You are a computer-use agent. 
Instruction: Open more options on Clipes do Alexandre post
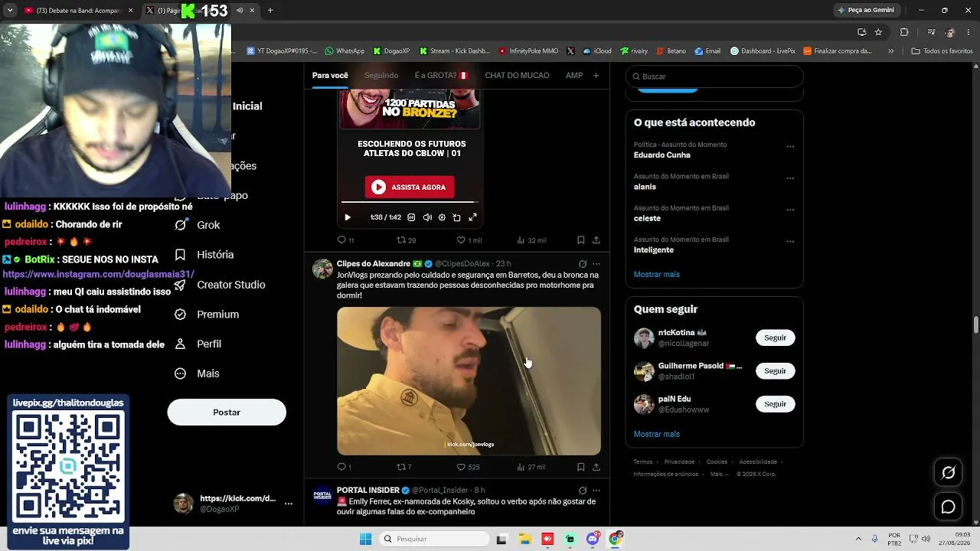tap(596, 264)
